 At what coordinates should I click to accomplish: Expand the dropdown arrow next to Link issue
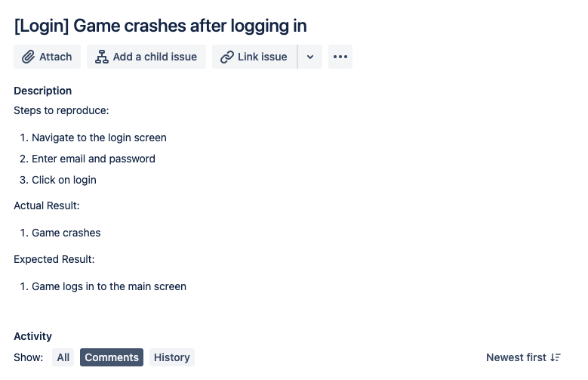click(310, 57)
